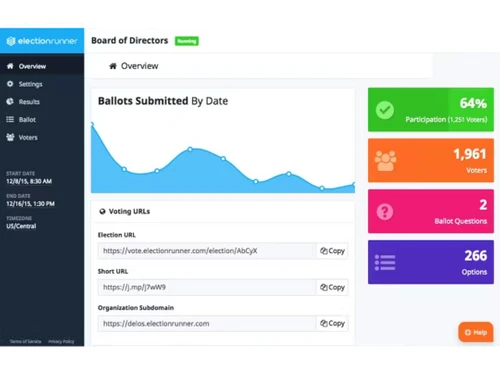The width and height of the screenshot is (500, 375).
Task: Click the highest peak chart data point
Action: coord(92,124)
